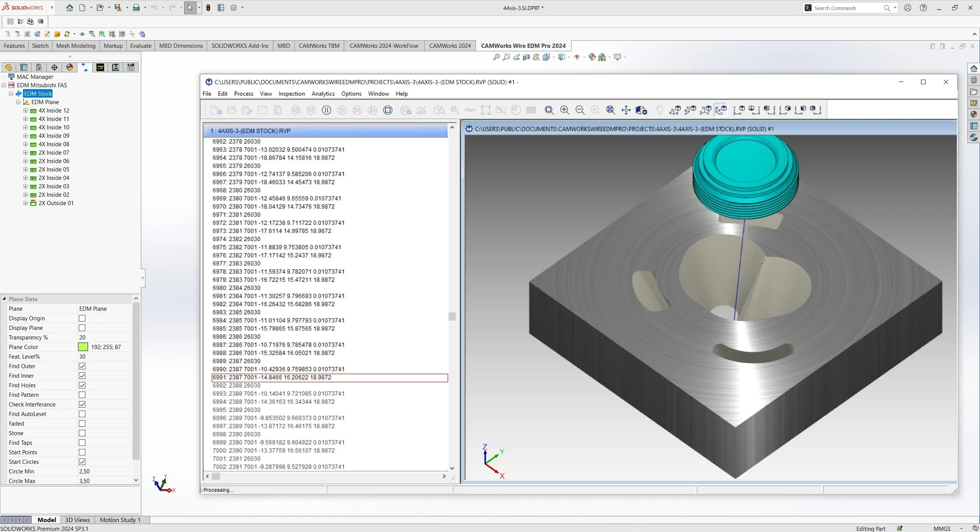
Task: Click the Save icon with warning
Action: (118, 8)
